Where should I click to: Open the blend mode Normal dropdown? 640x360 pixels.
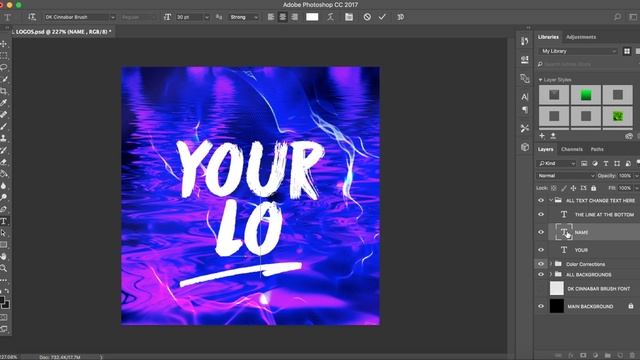point(566,176)
